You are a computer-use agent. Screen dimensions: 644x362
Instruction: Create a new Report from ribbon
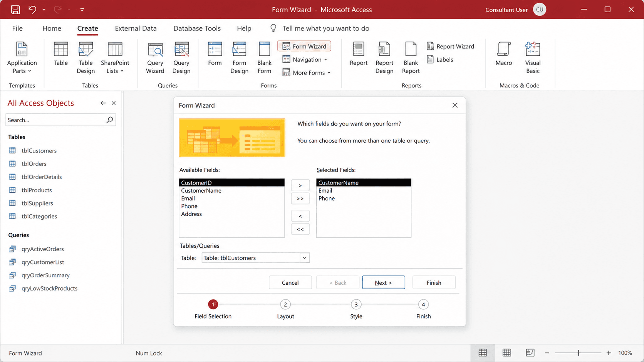[x=359, y=54]
